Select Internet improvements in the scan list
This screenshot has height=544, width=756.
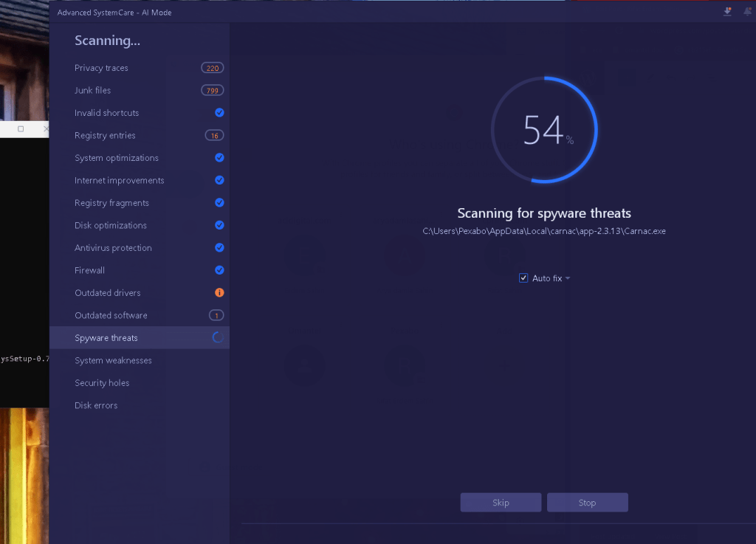pos(140,180)
